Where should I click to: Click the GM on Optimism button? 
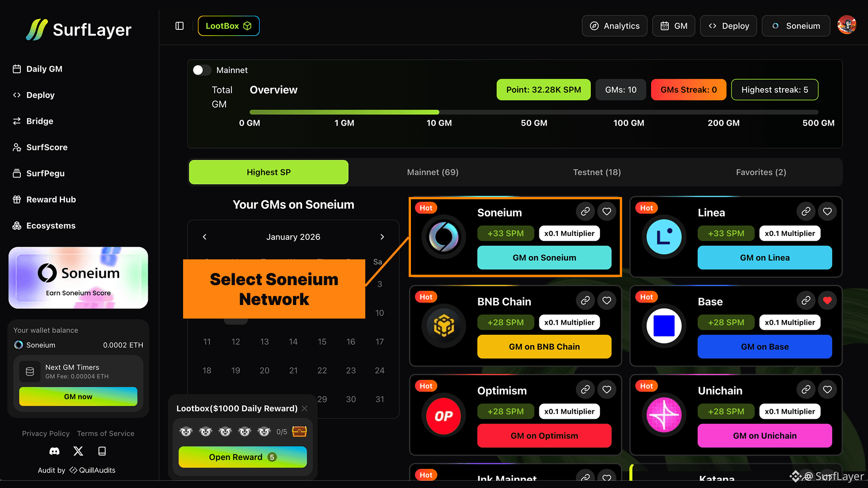544,436
